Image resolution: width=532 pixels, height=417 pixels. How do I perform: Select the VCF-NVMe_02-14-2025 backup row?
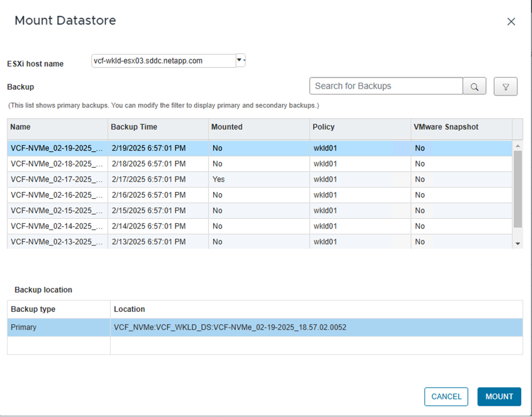(x=57, y=226)
